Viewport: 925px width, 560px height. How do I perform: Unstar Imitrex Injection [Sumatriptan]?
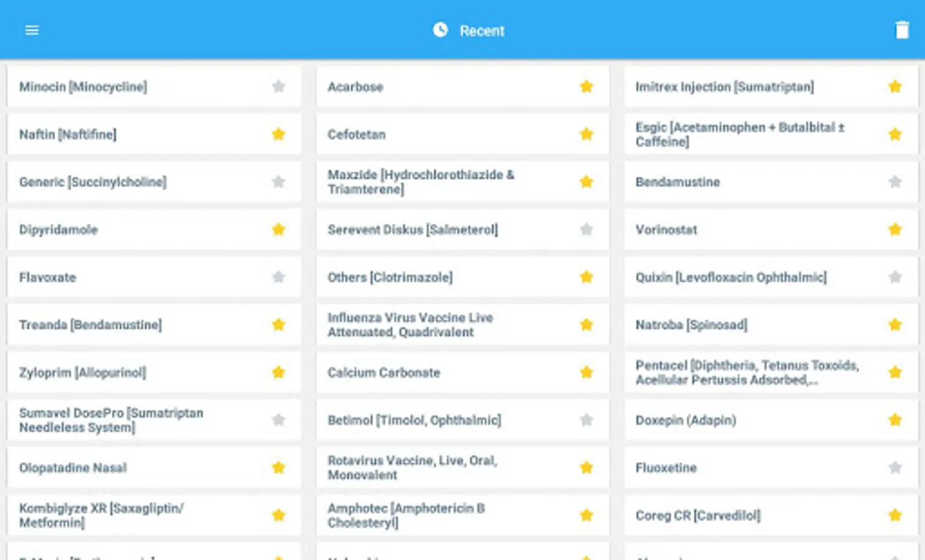pyautogui.click(x=895, y=86)
